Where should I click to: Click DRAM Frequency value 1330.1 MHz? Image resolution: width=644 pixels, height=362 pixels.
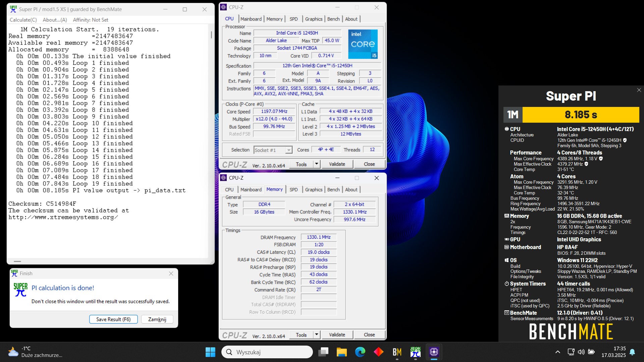tap(319, 237)
